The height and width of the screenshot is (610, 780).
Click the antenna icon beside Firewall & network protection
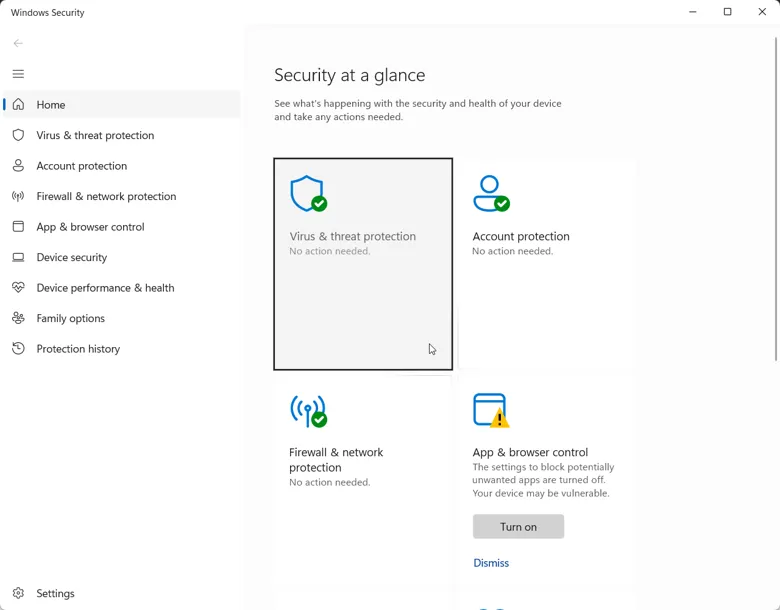click(18, 196)
